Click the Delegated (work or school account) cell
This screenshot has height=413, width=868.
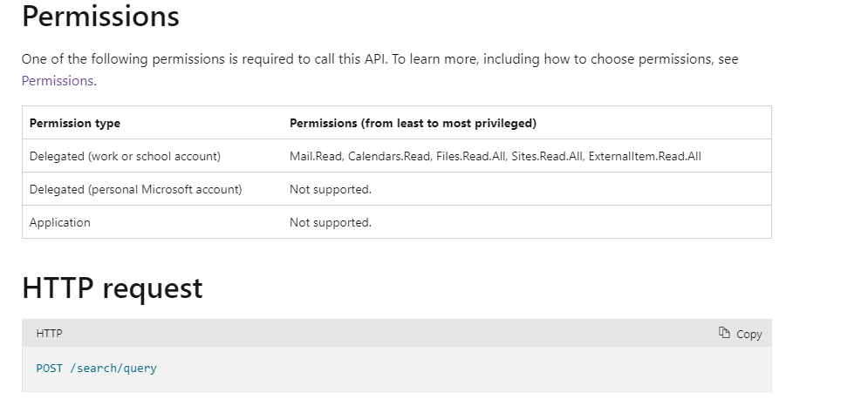(x=125, y=157)
